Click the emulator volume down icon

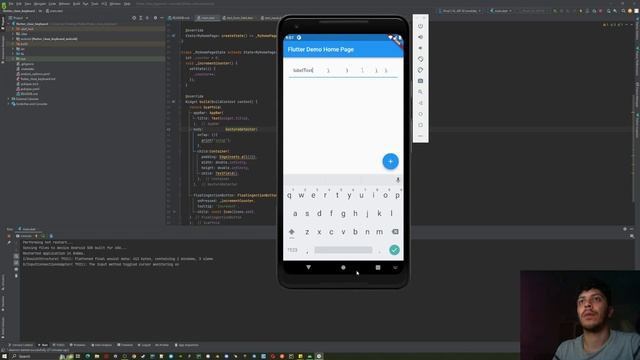[x=420, y=48]
